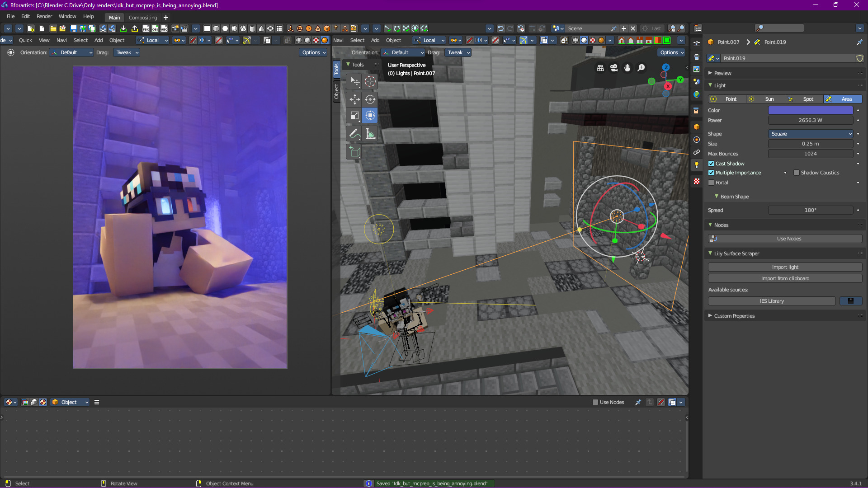Click the zoom magnifier icon in the viewport
The image size is (868, 488).
pos(641,68)
